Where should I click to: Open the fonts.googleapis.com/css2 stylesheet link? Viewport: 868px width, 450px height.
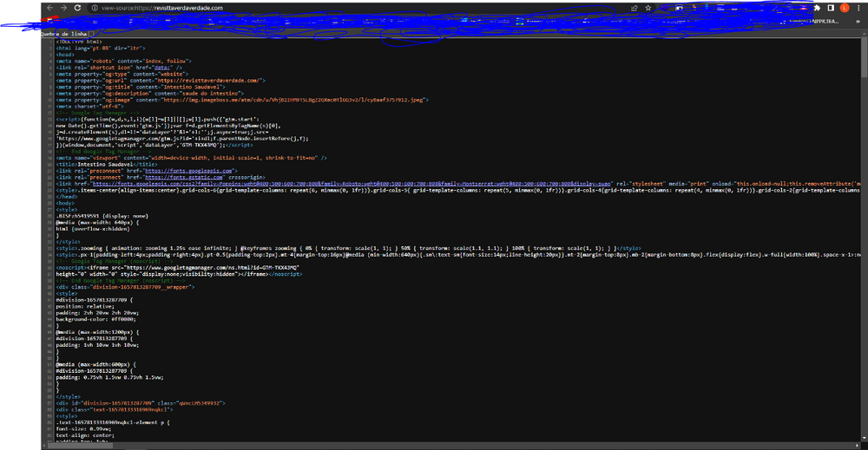tap(351, 184)
